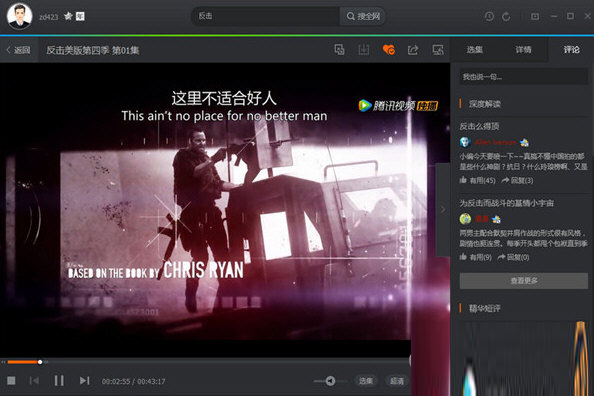
Task: Stop playback with the stop button
Action: tap(11, 380)
